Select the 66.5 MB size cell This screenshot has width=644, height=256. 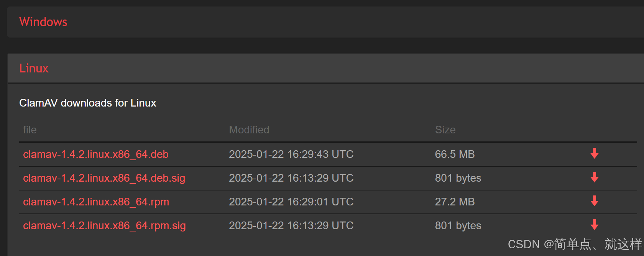pos(455,154)
